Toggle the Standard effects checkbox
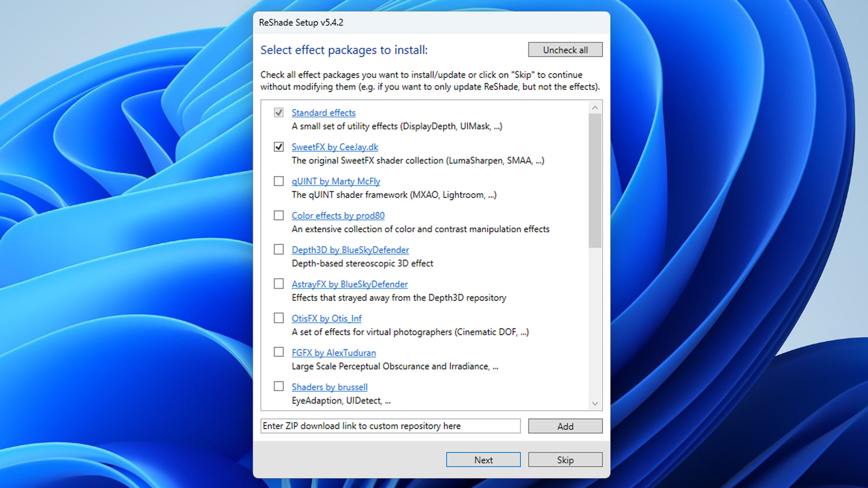This screenshot has height=488, width=868. point(279,113)
